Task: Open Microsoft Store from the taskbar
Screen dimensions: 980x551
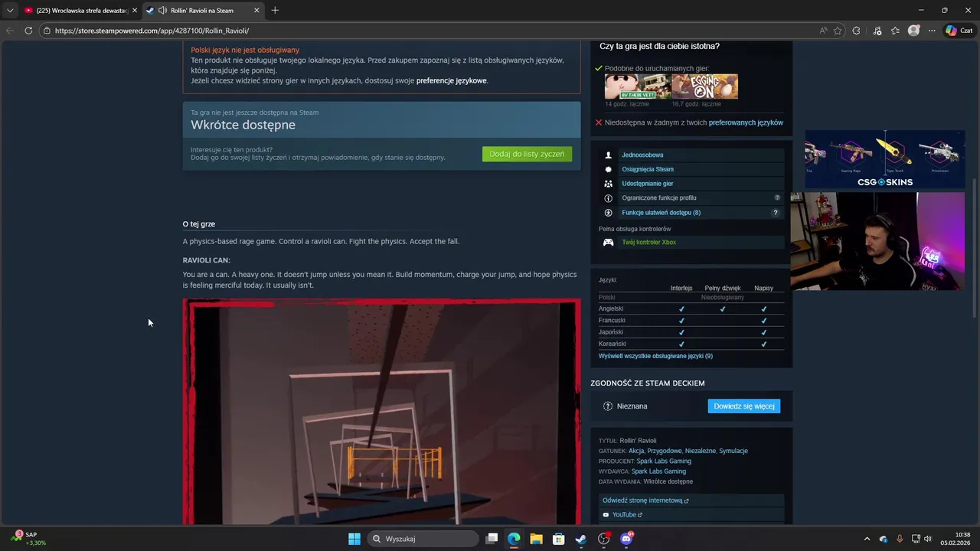Action: (x=558, y=539)
